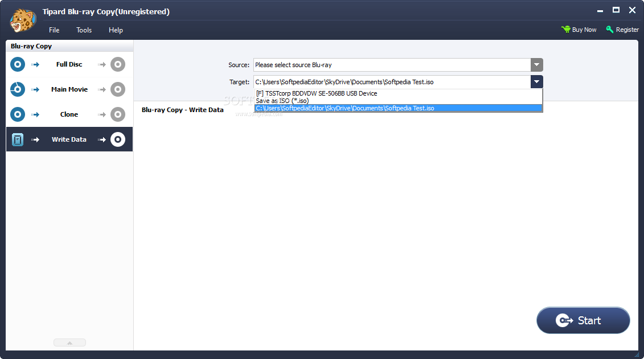Close the Tipard Blu-ray Copy window
The image size is (644, 359).
tap(632, 10)
